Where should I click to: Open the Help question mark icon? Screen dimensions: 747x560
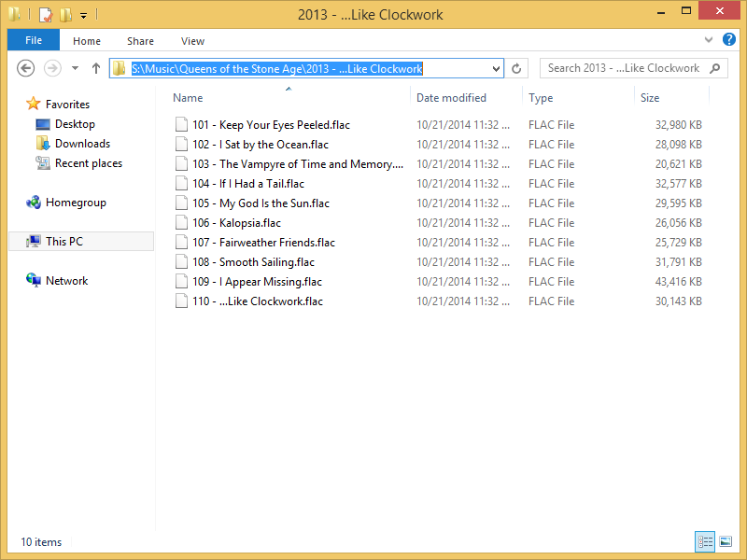pyautogui.click(x=729, y=39)
